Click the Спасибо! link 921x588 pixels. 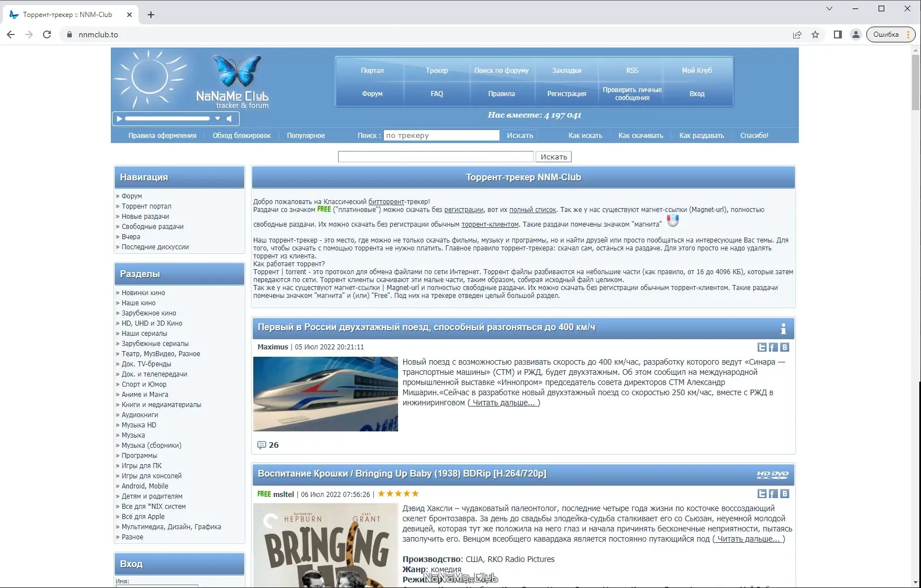754,136
